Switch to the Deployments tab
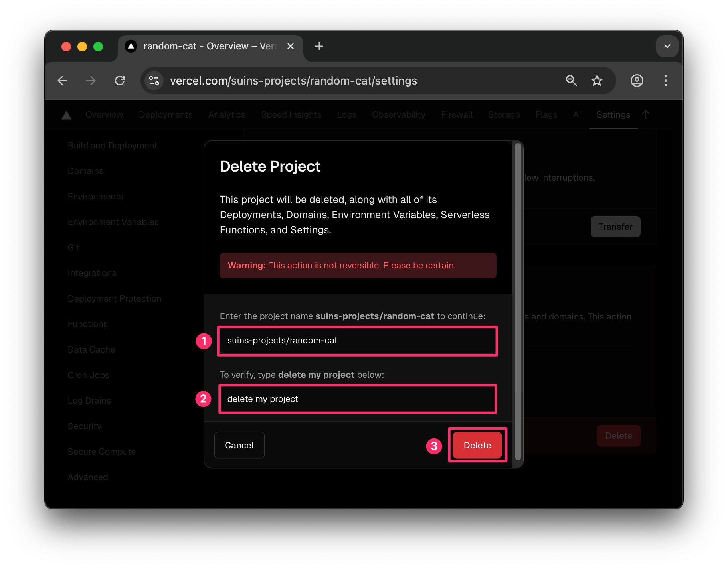This screenshot has height=568, width=728. click(x=166, y=115)
